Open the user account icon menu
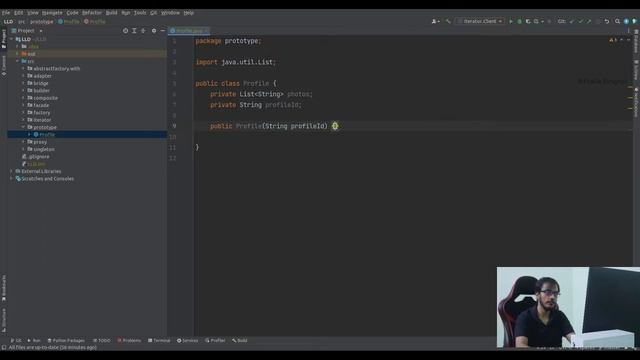This screenshot has height=360, width=640. [x=435, y=21]
